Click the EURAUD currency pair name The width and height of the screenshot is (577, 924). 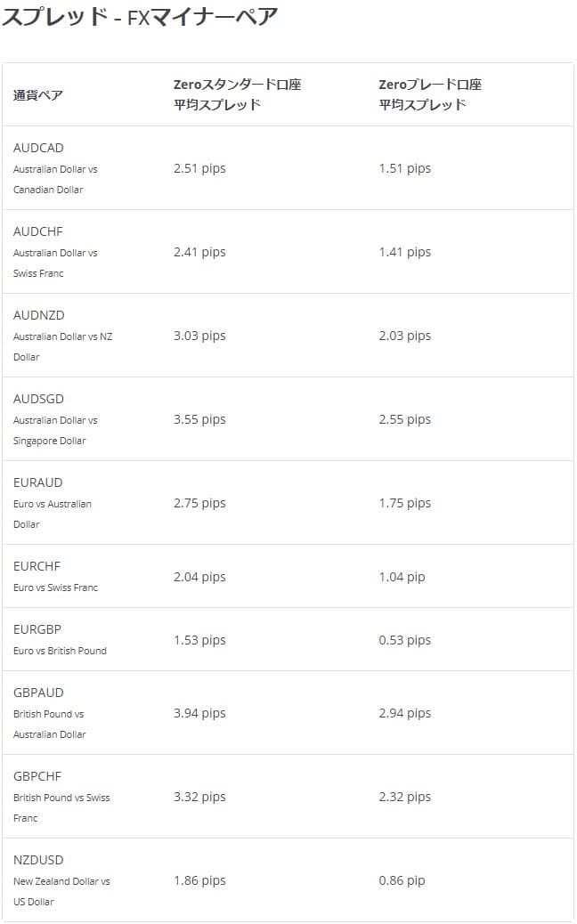38,482
